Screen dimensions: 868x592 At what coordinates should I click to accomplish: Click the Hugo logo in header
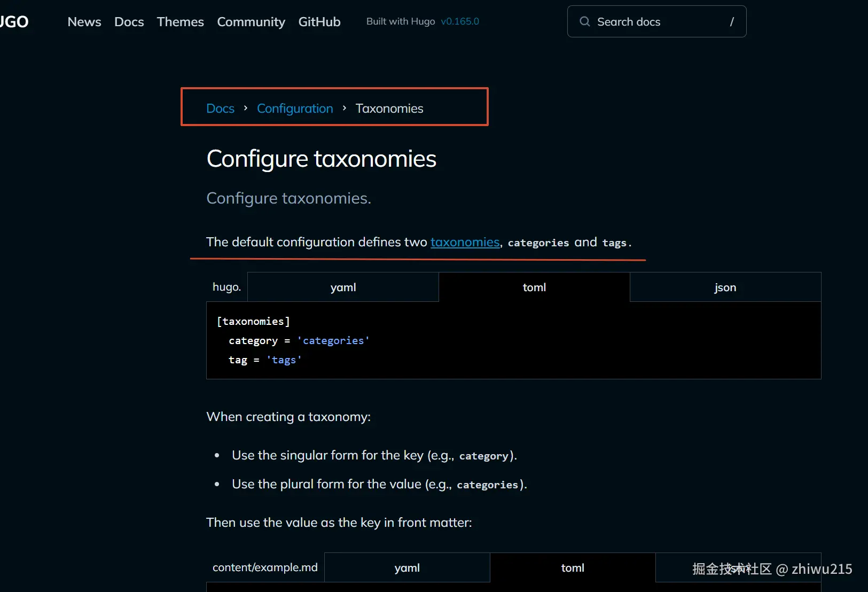click(14, 21)
